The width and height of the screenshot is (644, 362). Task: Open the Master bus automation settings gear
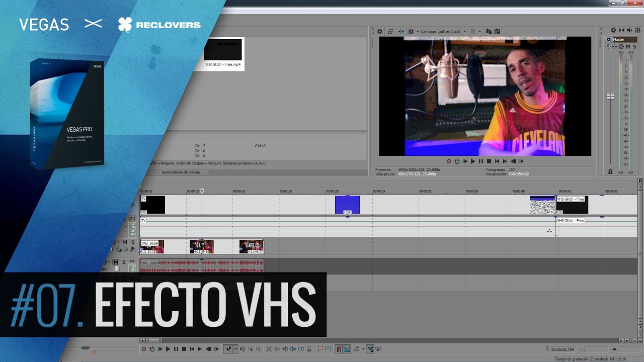pos(621,47)
